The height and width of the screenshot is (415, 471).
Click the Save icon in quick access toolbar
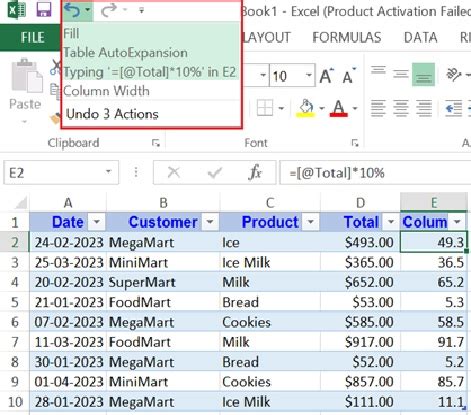point(44,9)
